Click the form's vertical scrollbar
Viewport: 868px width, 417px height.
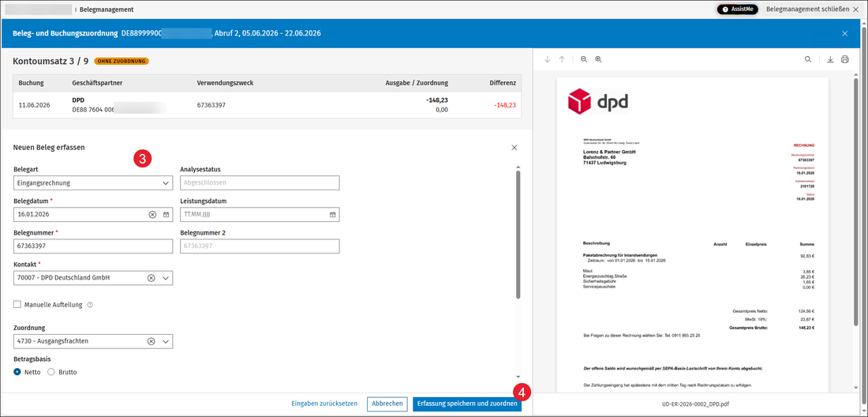pos(518,235)
